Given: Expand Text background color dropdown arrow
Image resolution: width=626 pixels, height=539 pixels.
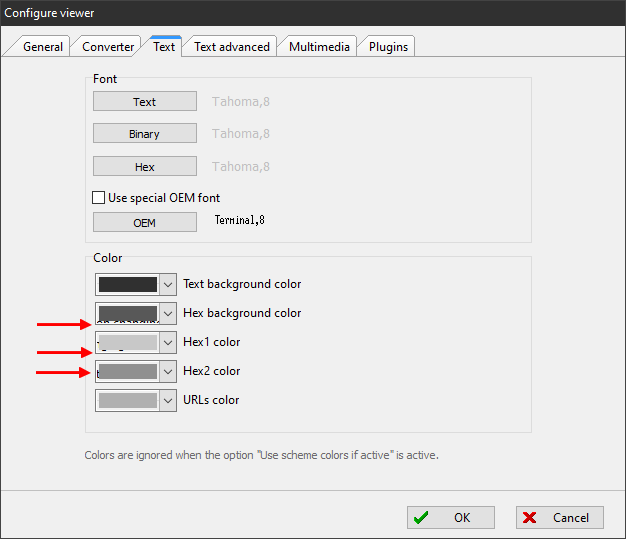Looking at the screenshot, I should point(168,285).
